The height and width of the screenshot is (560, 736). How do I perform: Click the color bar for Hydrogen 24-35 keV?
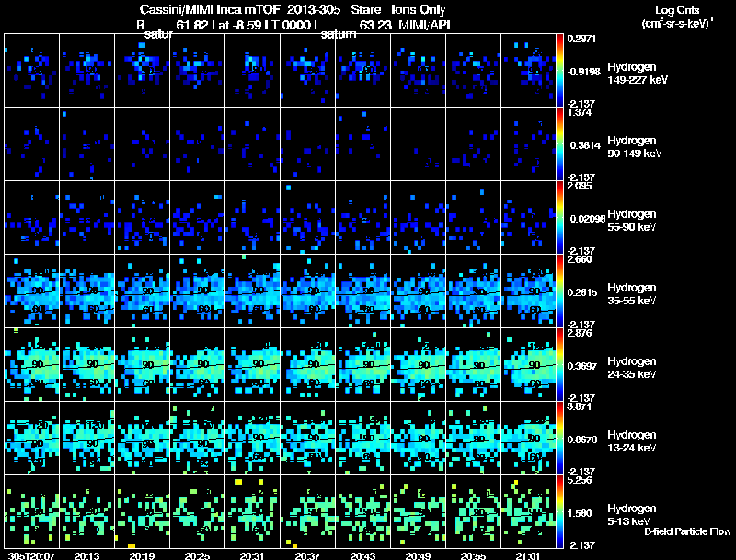tap(561, 364)
